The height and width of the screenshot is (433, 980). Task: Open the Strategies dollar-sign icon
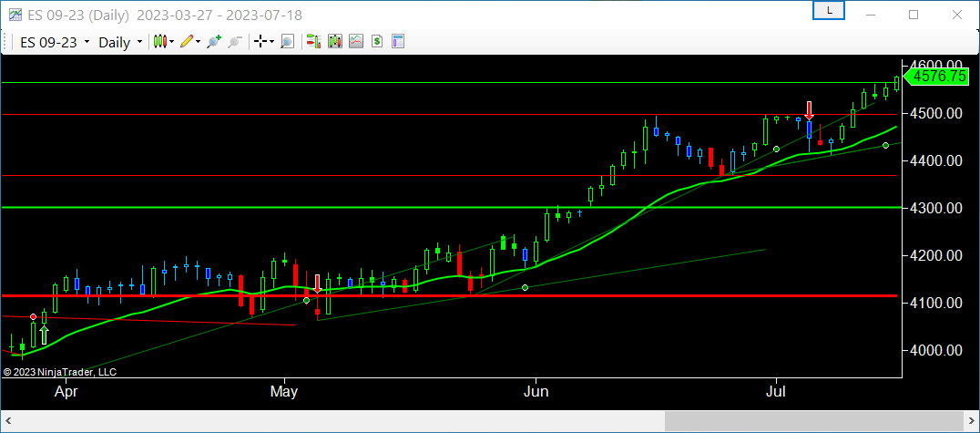377,42
